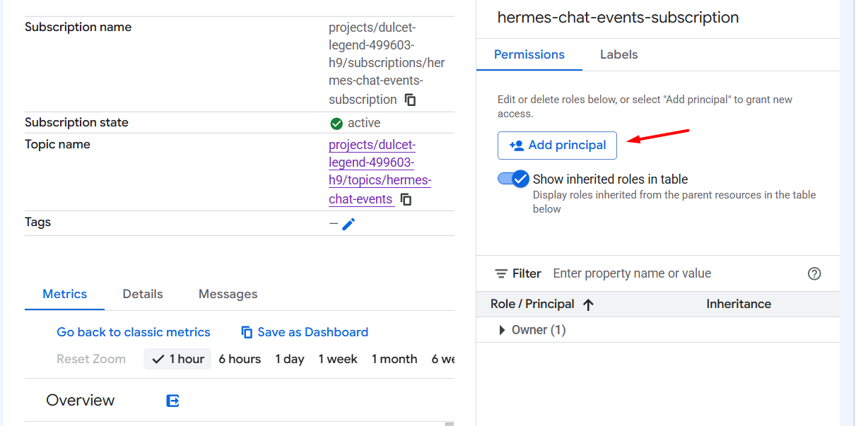Click the Save as Dashboard copy icon
Viewport: 868px width, 426px height.
click(247, 332)
